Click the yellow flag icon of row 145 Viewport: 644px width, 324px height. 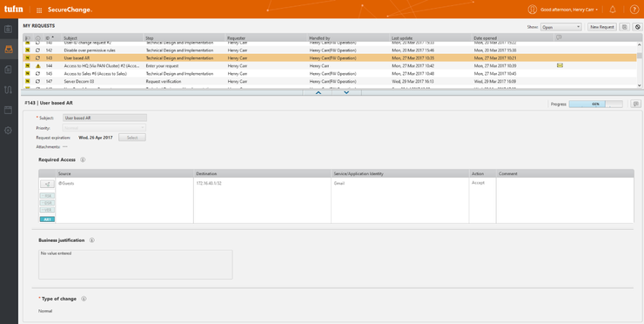click(28, 74)
